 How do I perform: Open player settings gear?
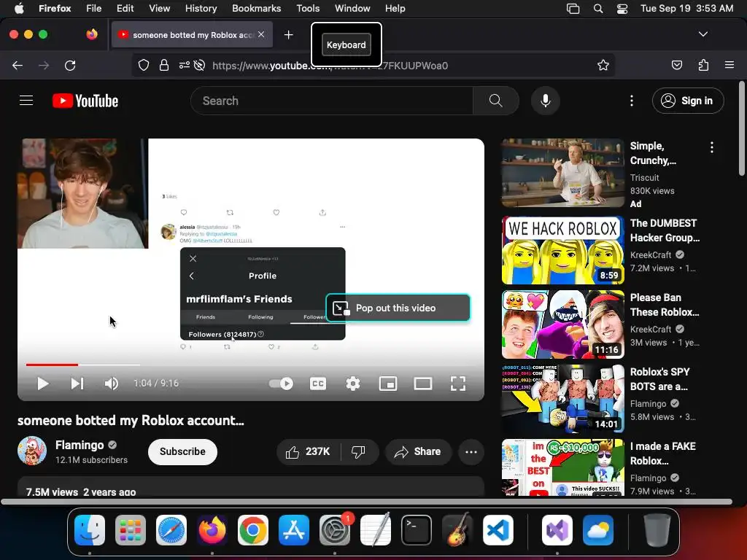tap(352, 384)
